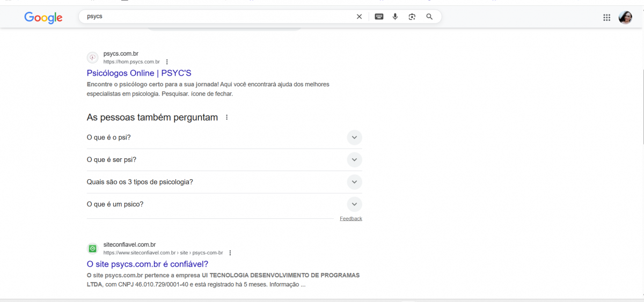Open more options for psycs.com.br result
The width and height of the screenshot is (644, 302).
(167, 62)
